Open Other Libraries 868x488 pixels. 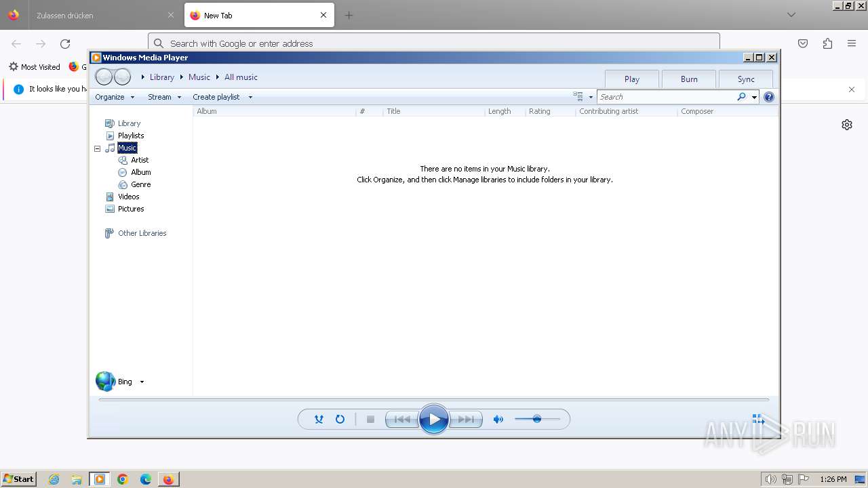142,233
